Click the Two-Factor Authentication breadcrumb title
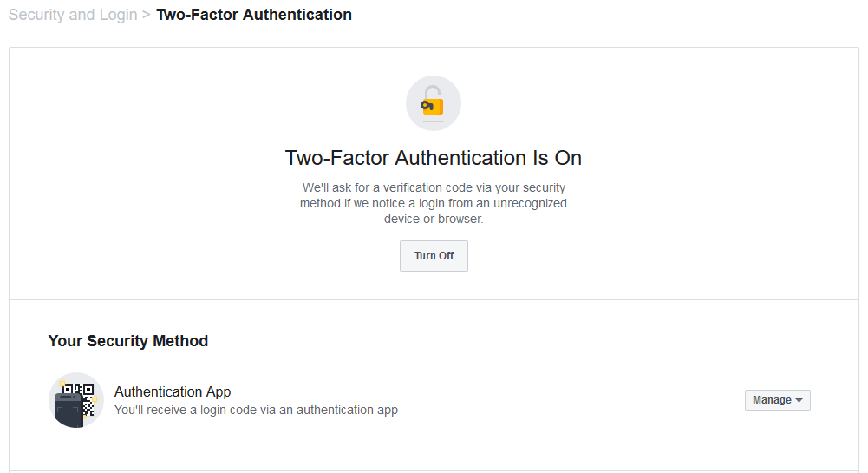 pyautogui.click(x=254, y=15)
